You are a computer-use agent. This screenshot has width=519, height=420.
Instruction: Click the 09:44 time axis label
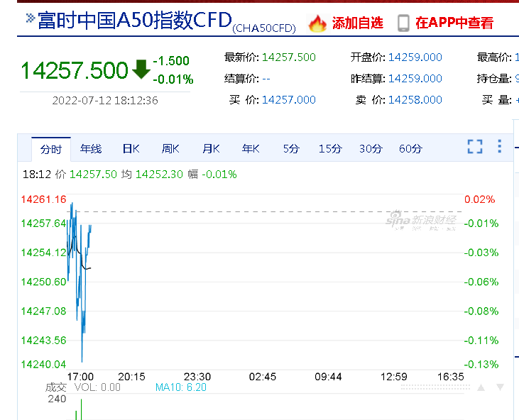click(x=328, y=377)
